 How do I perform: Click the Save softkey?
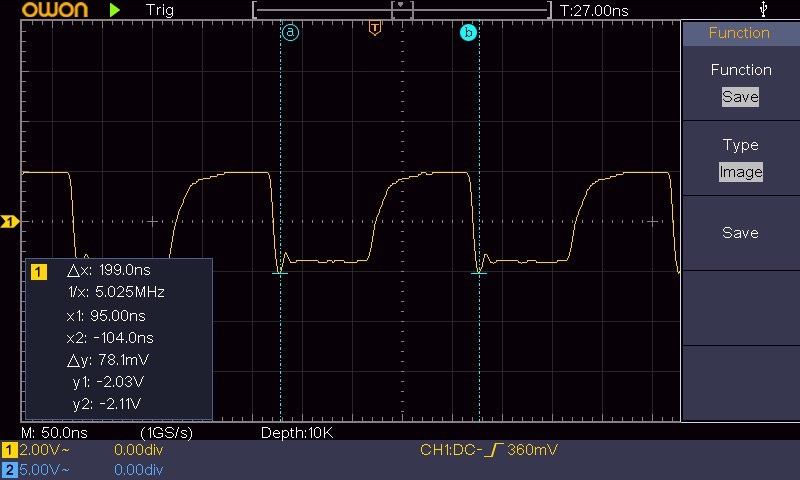[740, 233]
